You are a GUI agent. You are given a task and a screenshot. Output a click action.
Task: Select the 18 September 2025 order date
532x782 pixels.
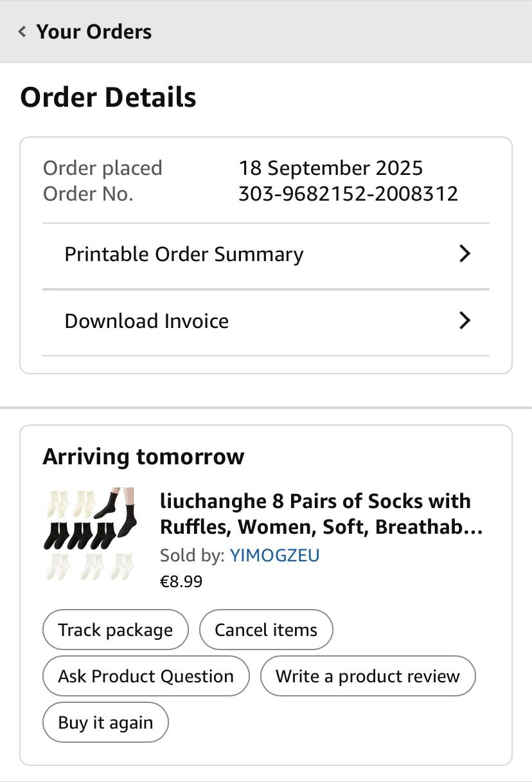330,168
